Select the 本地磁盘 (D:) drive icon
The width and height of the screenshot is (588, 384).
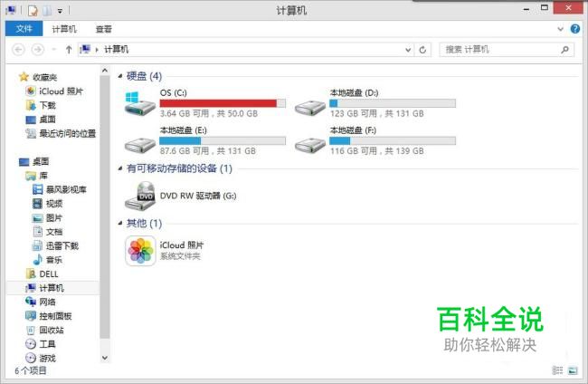(309, 108)
